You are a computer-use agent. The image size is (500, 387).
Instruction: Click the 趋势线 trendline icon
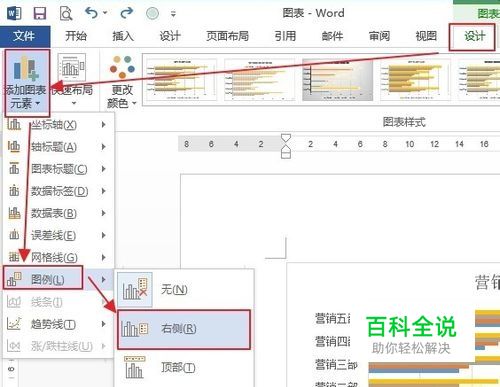coord(14,323)
